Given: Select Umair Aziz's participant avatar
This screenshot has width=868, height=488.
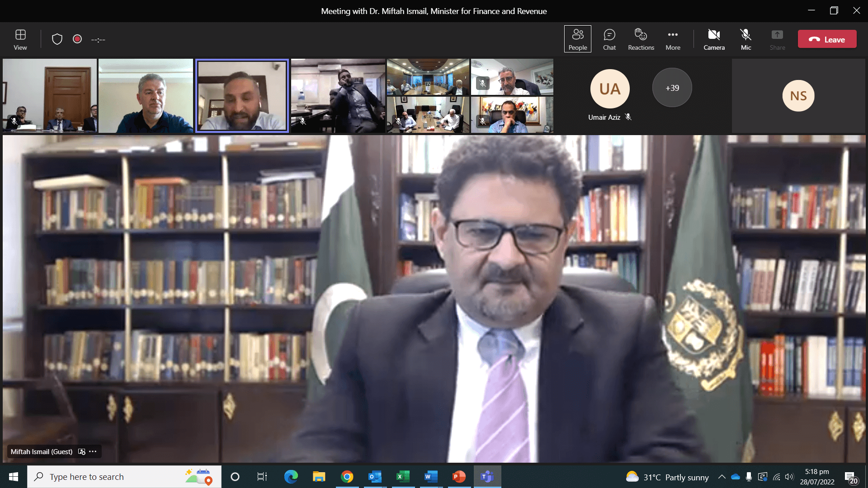Looking at the screenshot, I should coord(609,89).
